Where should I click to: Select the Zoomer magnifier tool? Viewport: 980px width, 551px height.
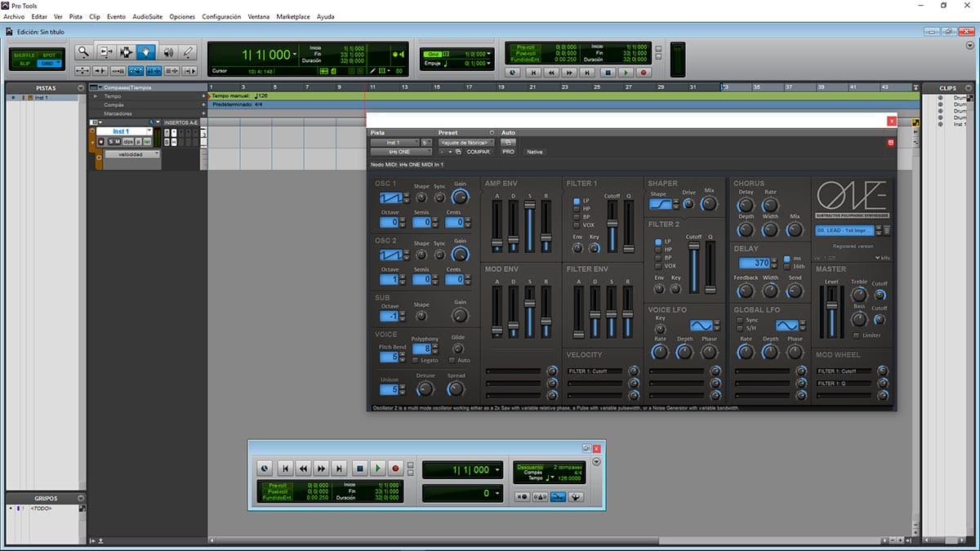(x=83, y=52)
